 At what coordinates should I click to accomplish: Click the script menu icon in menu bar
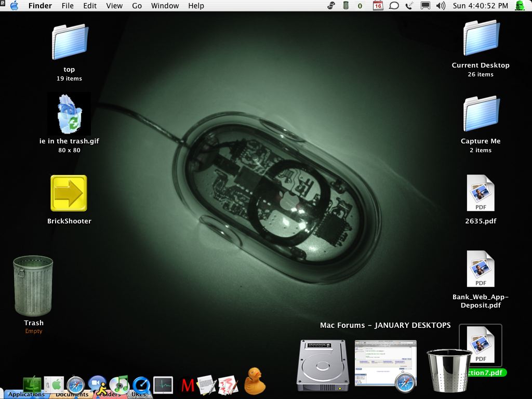point(331,6)
